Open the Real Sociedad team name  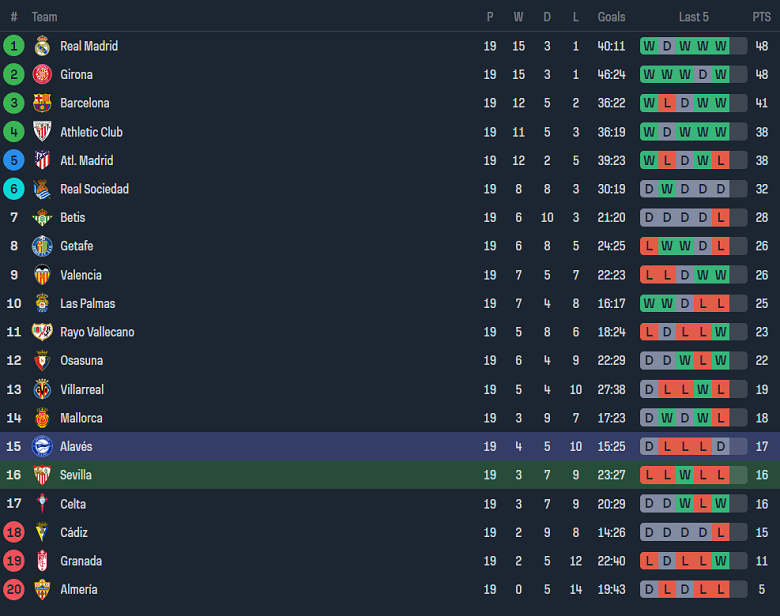point(95,189)
